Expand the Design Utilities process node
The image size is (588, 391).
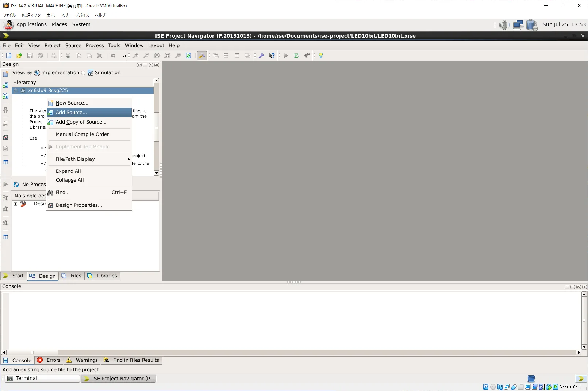coord(16,204)
